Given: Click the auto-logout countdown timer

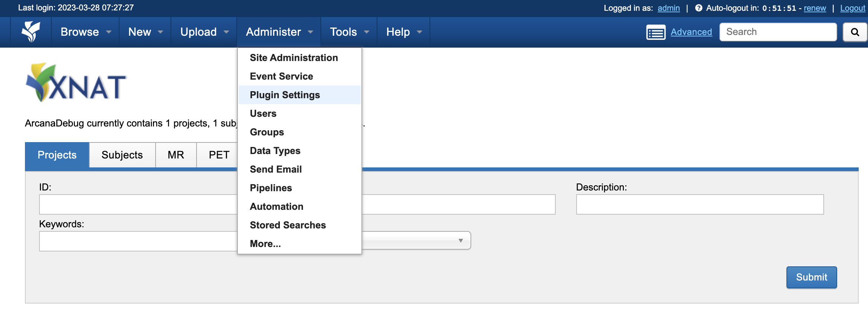Looking at the screenshot, I should point(779,8).
